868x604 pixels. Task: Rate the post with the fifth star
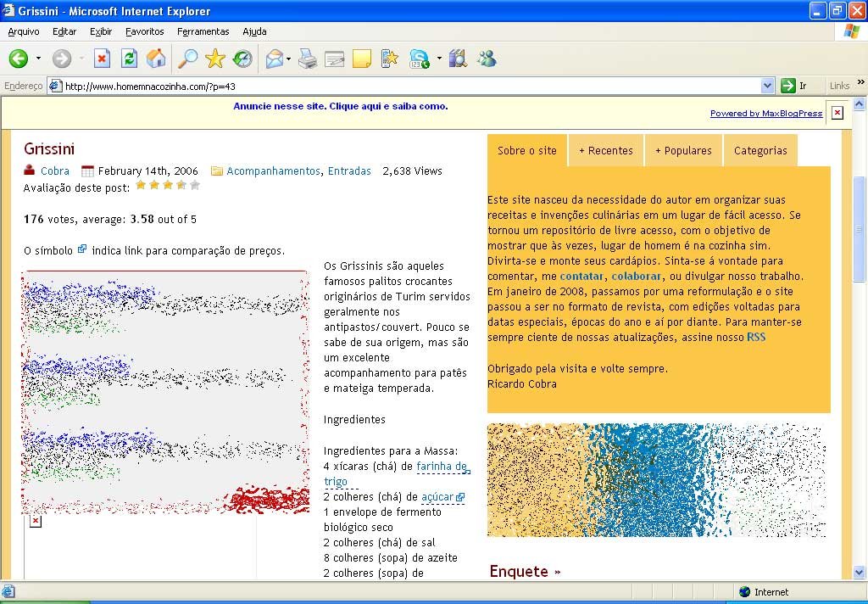point(195,185)
